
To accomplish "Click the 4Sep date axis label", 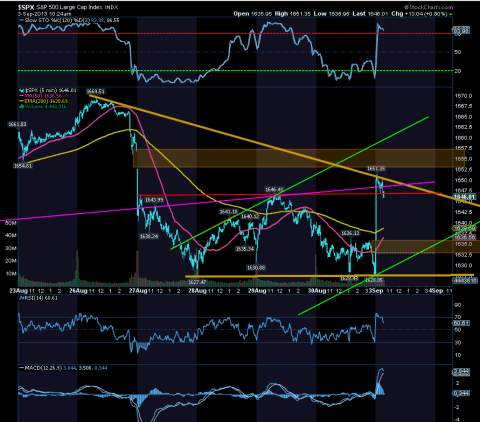I will click(436, 291).
